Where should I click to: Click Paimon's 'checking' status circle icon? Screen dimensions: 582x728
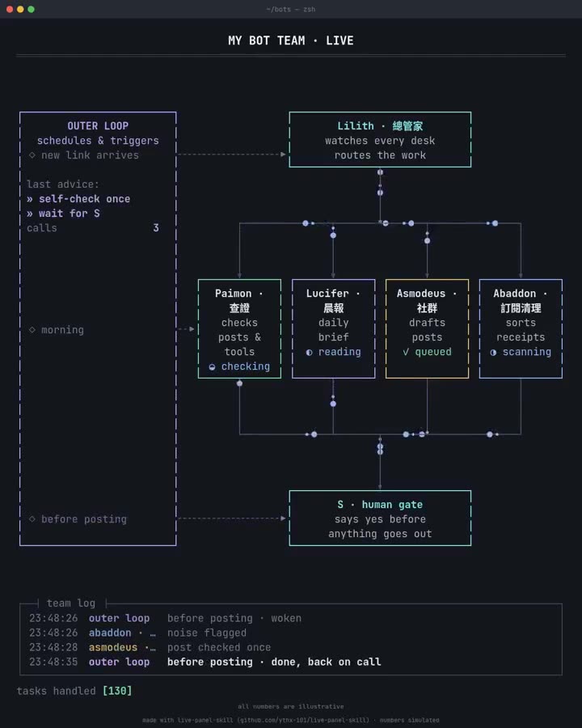point(212,366)
